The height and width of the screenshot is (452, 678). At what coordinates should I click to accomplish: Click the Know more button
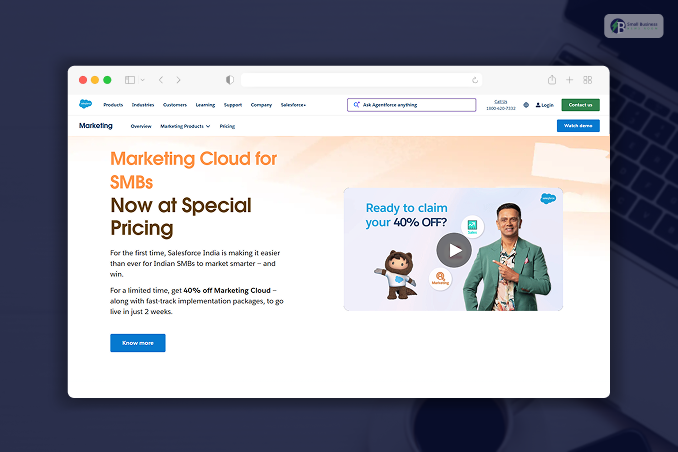(138, 343)
